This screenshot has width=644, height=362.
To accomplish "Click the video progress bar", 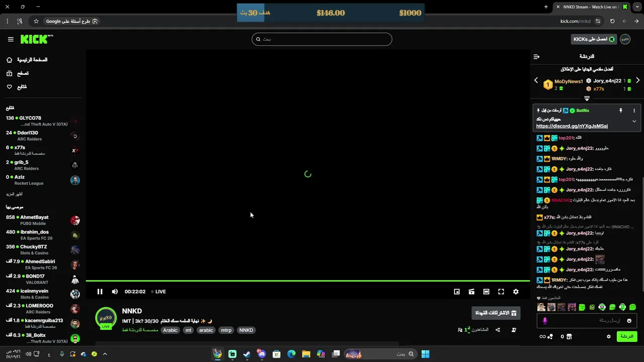I will [308, 281].
